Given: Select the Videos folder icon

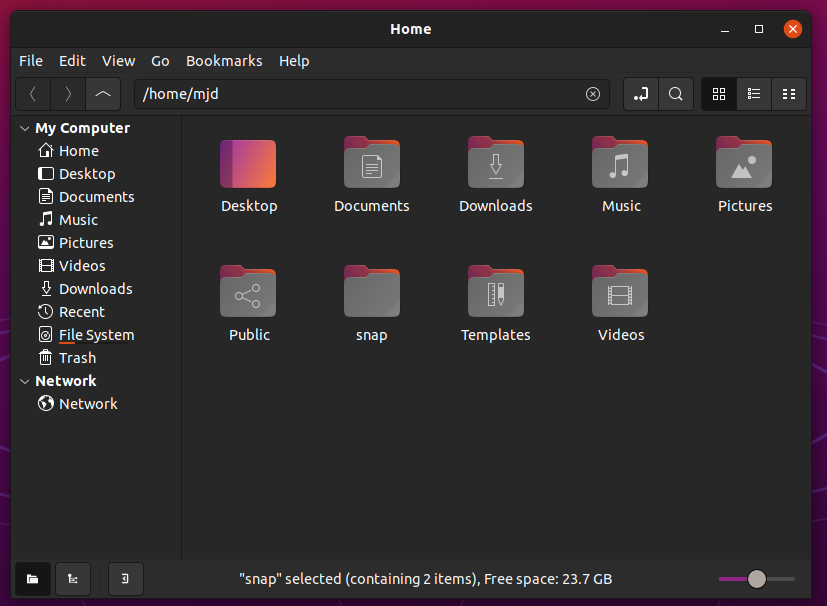Looking at the screenshot, I should [x=620, y=292].
